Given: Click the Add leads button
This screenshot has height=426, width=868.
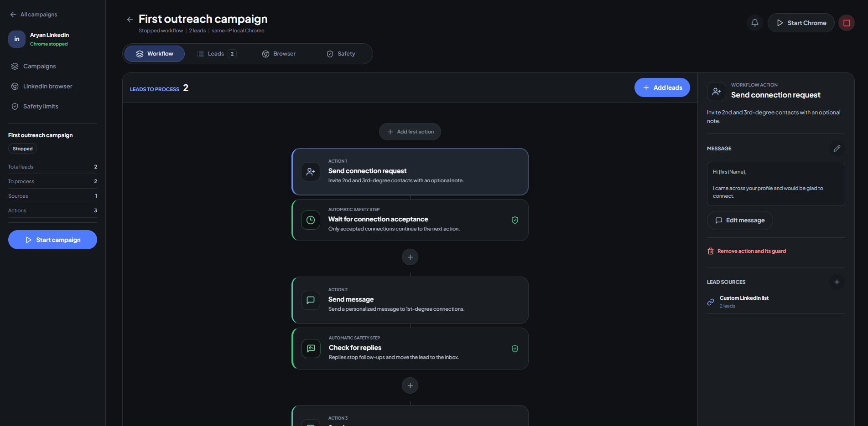Looking at the screenshot, I should pos(662,87).
